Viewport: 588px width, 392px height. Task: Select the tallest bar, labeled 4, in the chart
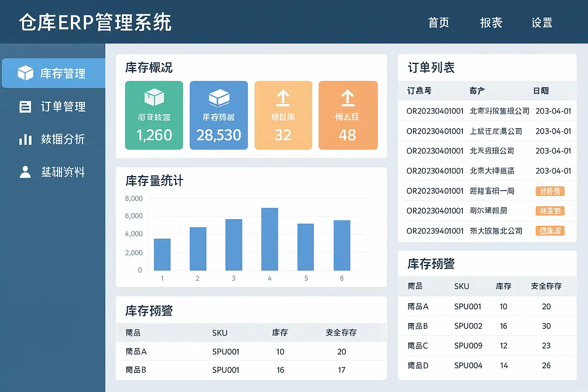point(269,239)
